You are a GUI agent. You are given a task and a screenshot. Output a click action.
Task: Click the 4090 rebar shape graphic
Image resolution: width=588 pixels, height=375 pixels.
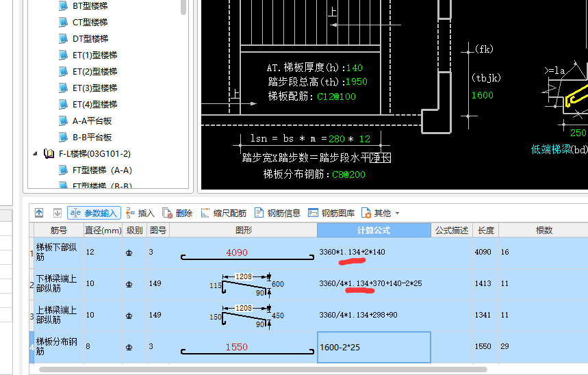[247, 255]
